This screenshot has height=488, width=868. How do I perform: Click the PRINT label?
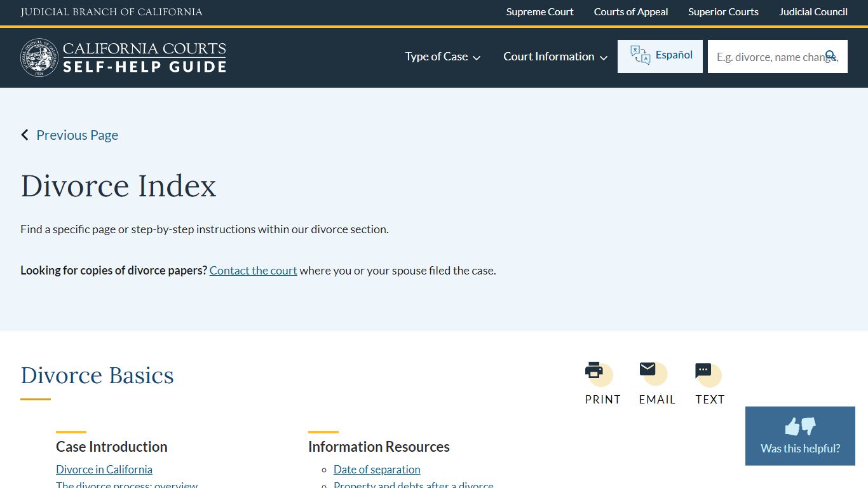[x=602, y=399]
